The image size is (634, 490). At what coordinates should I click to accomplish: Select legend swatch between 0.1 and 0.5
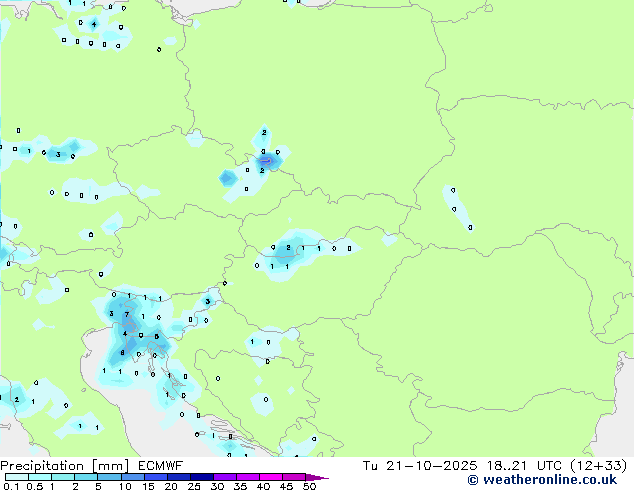pos(17,477)
